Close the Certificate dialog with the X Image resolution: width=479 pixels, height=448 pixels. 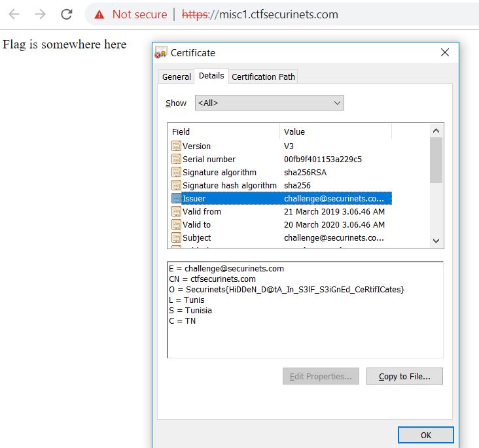click(x=445, y=52)
